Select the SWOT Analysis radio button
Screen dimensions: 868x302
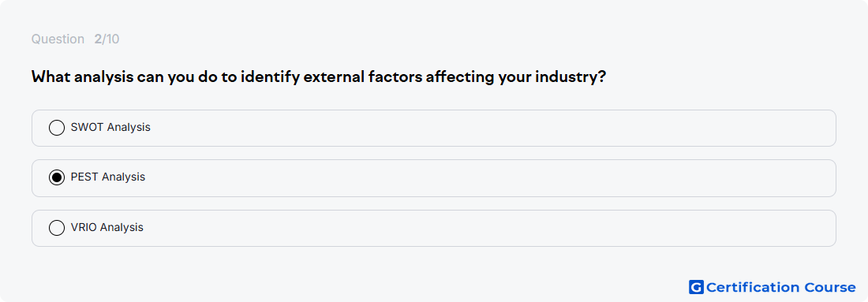pos(57,128)
